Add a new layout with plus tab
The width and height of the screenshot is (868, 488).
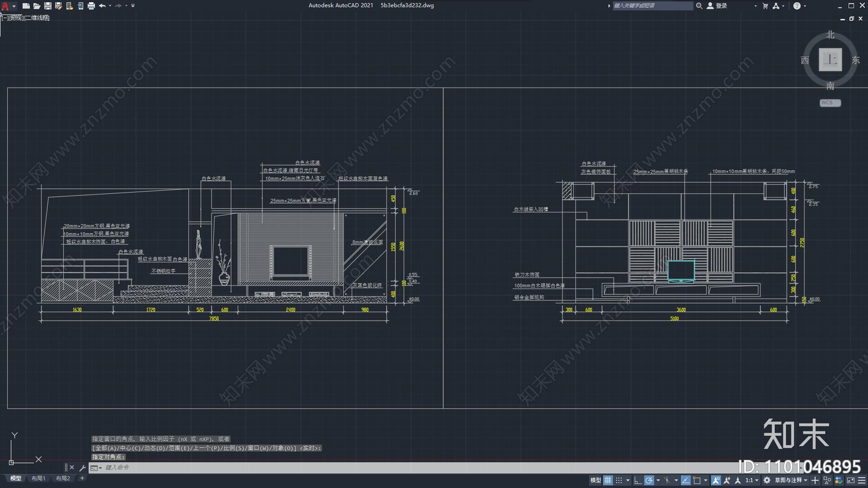82,478
